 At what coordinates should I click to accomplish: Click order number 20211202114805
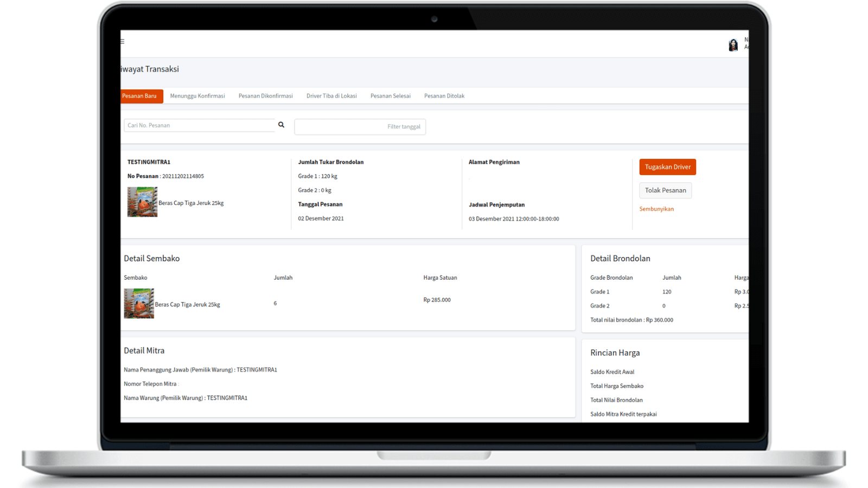tap(183, 176)
